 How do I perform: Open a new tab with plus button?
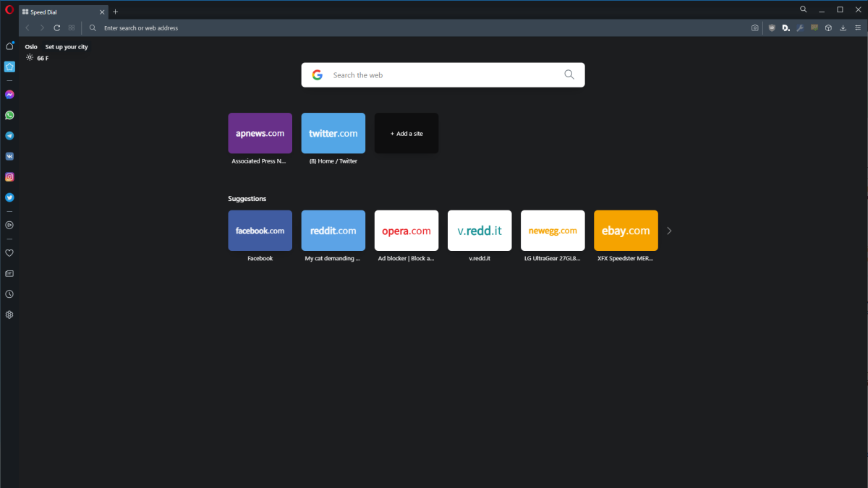[115, 12]
